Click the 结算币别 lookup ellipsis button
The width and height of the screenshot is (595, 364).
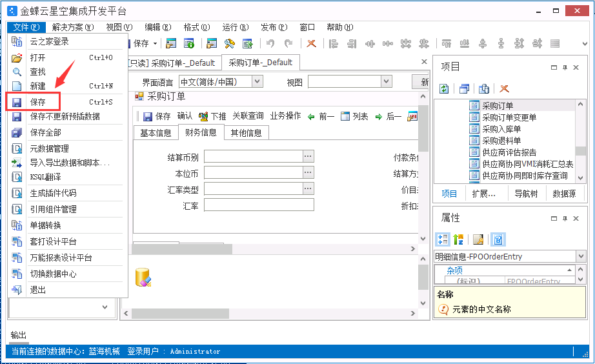pos(308,156)
